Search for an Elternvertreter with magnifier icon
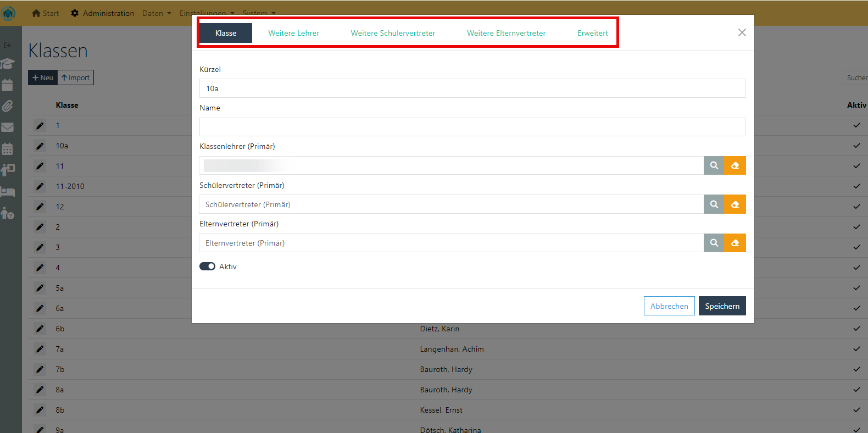Viewport: 868px width, 433px height. coord(714,243)
